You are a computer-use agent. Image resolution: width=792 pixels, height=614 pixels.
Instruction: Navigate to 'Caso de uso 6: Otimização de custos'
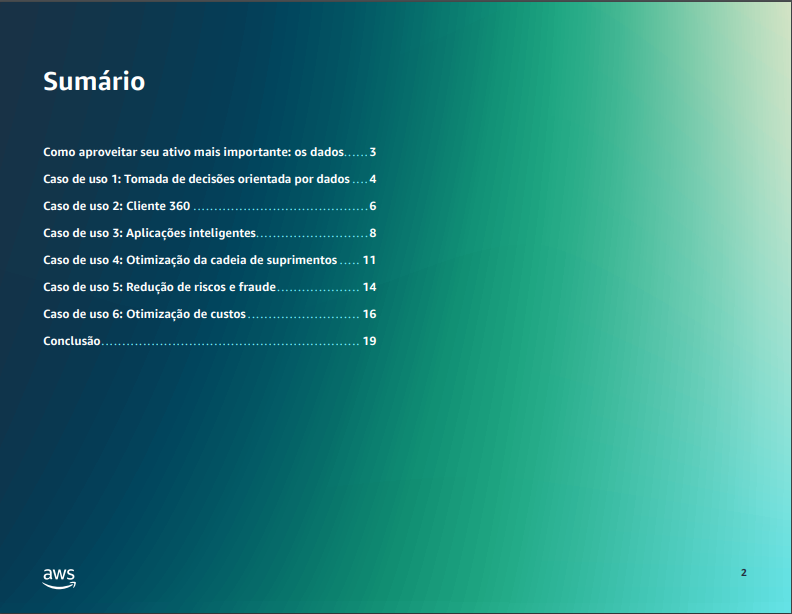pyautogui.click(x=144, y=314)
